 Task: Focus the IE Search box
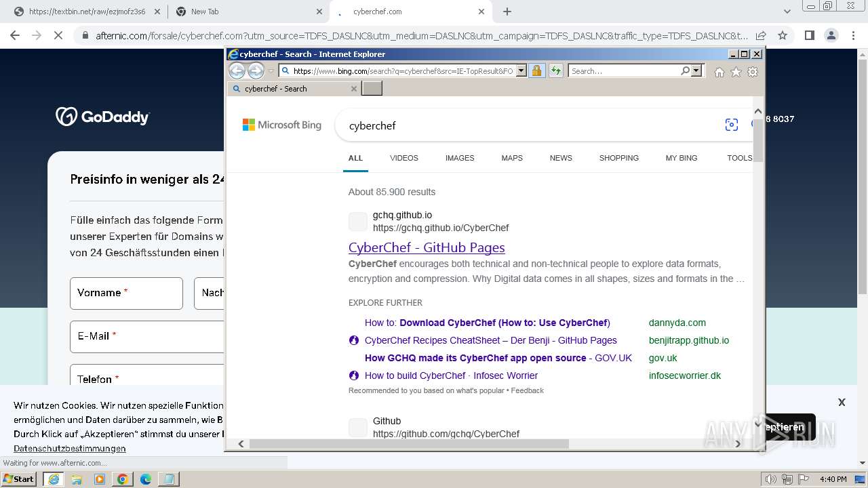pos(624,70)
